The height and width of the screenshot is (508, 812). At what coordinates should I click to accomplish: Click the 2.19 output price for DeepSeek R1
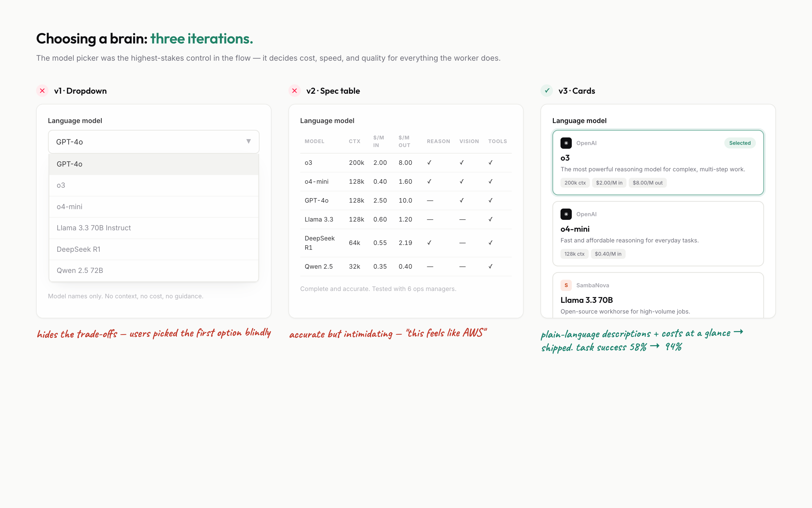(x=405, y=243)
